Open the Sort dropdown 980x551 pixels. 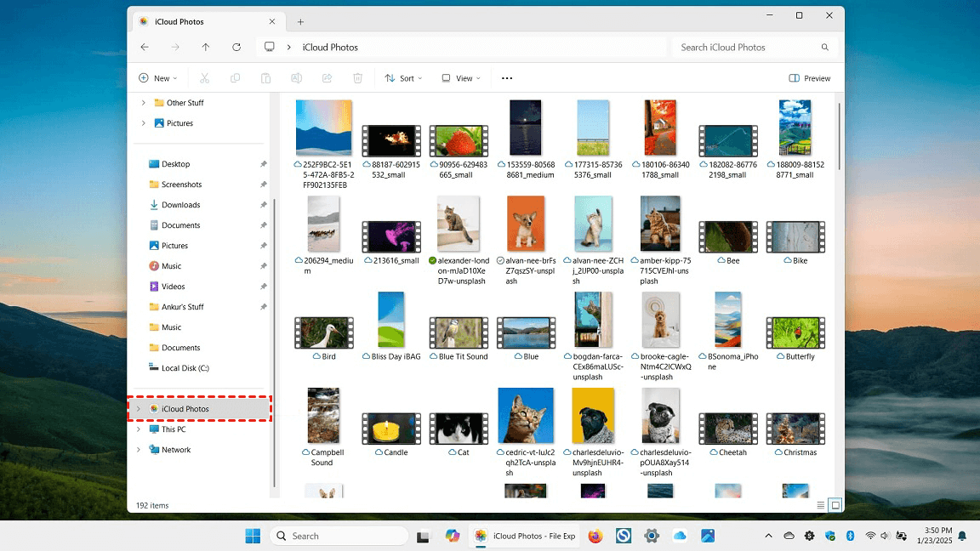click(403, 78)
